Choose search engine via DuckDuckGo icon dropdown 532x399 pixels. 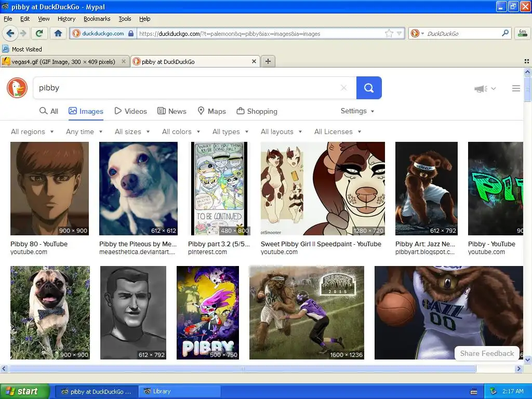click(x=417, y=33)
